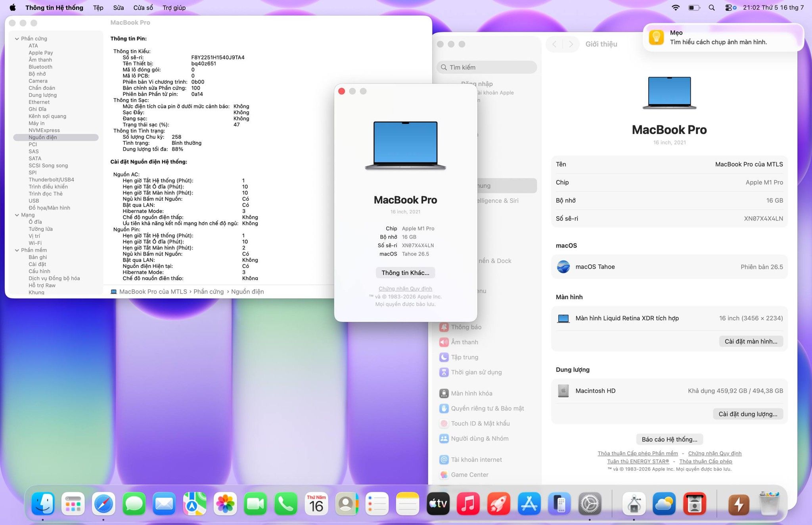Open the Calendar icon showing 16
Screen dimensions: 812x525
point(316,504)
